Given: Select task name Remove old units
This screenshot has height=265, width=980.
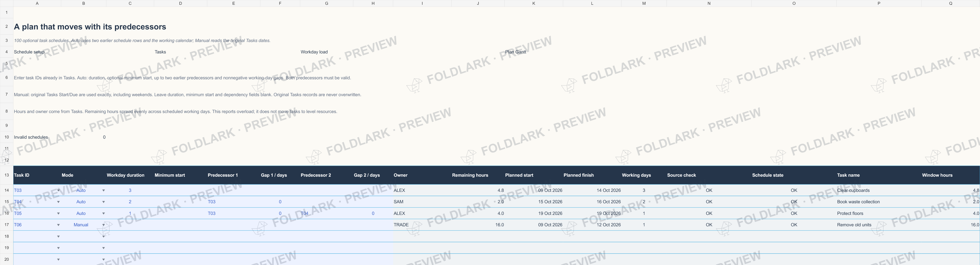Looking at the screenshot, I should click(x=879, y=225).
